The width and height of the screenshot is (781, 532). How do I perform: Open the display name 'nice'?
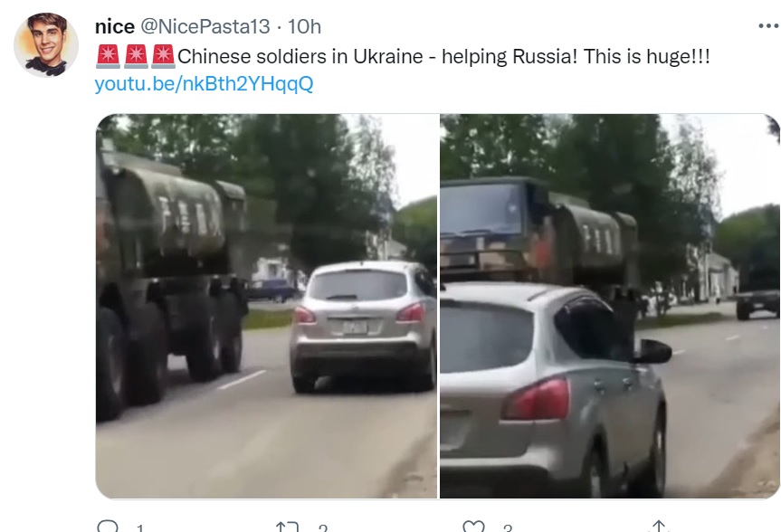(x=115, y=26)
